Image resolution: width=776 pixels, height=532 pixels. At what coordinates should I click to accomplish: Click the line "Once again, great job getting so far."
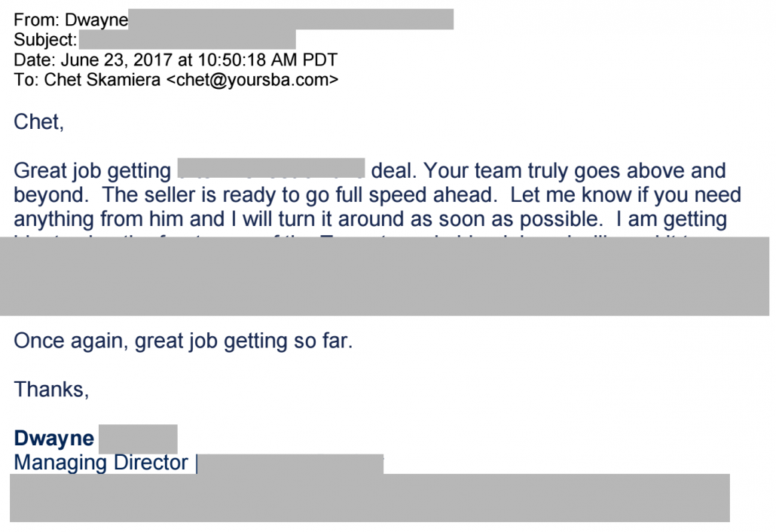coord(183,340)
